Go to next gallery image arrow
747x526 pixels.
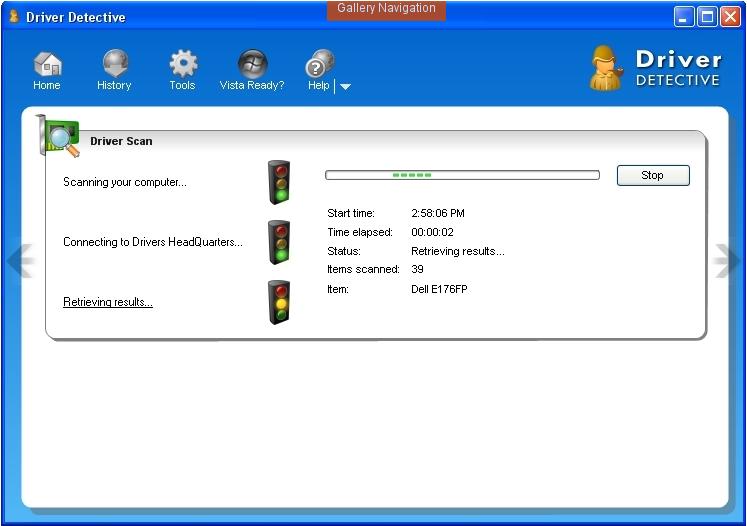coord(727,260)
